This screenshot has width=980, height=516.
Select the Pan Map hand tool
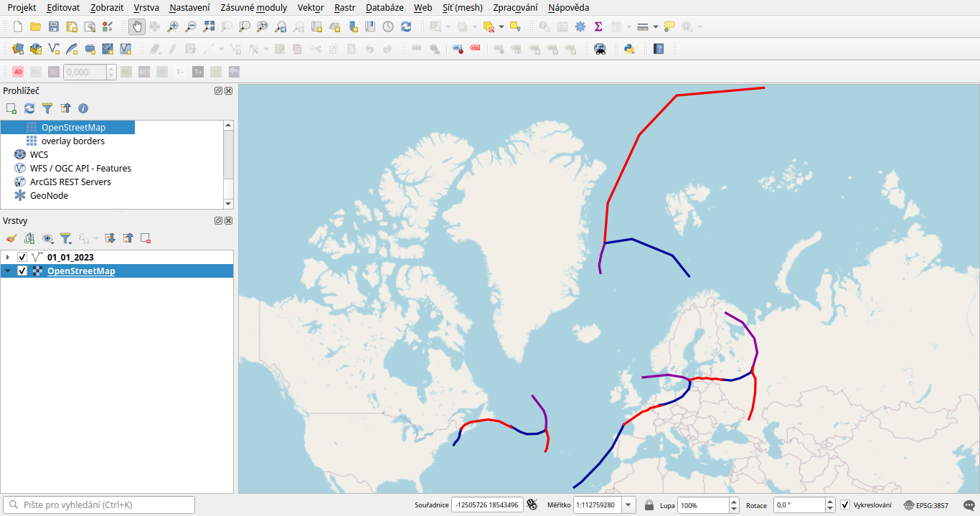[x=137, y=27]
